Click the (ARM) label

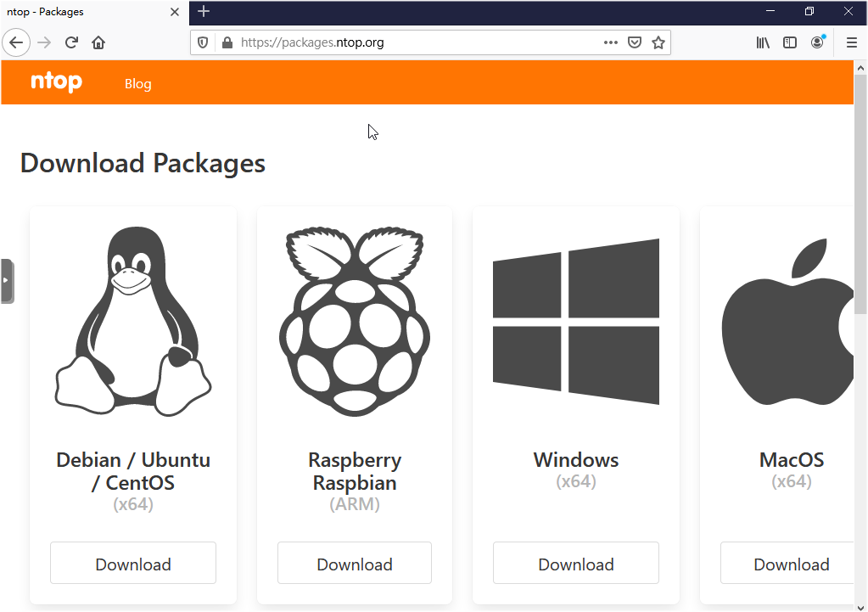pyautogui.click(x=355, y=504)
